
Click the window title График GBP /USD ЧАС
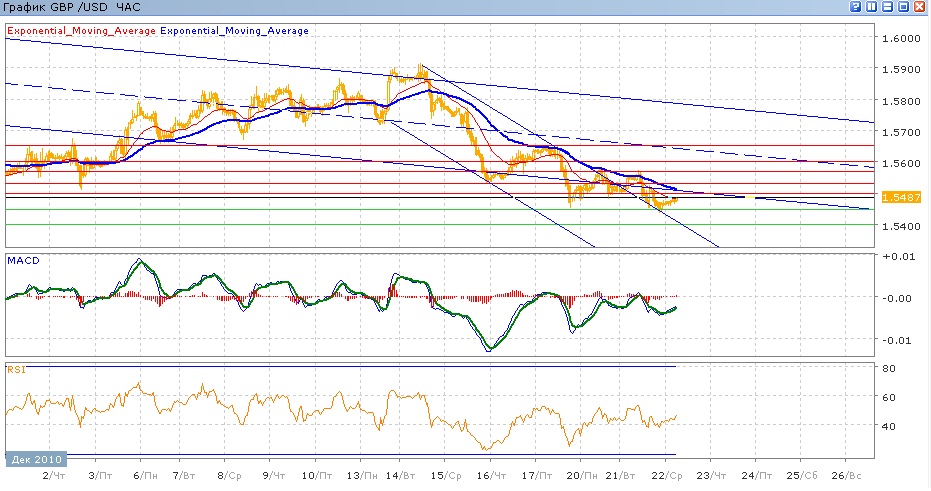pyautogui.click(x=72, y=7)
